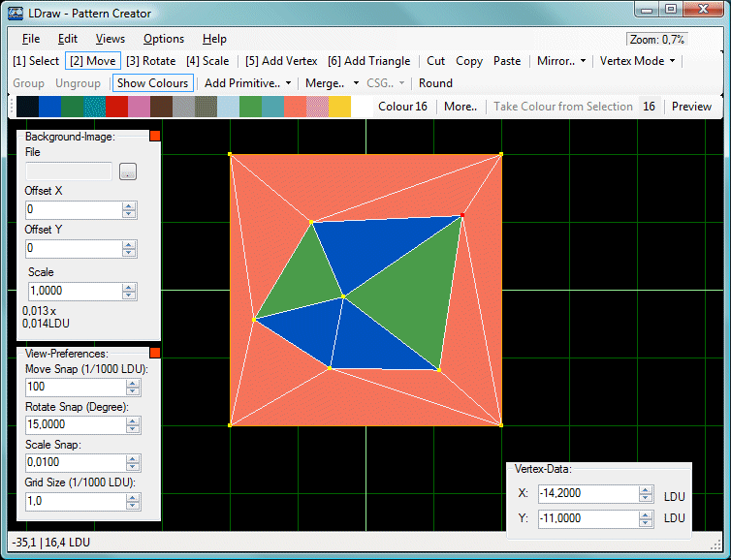Activate the [3] Rotate tool

click(x=150, y=61)
